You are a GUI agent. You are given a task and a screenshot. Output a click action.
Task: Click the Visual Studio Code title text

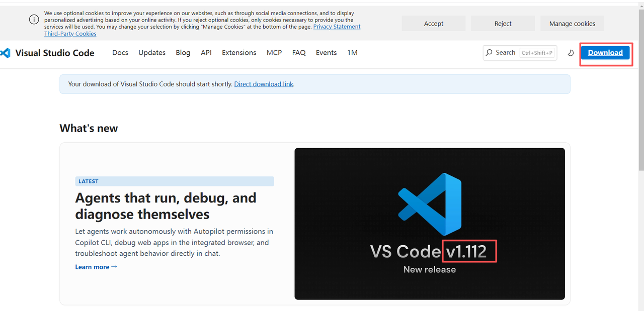tap(55, 53)
